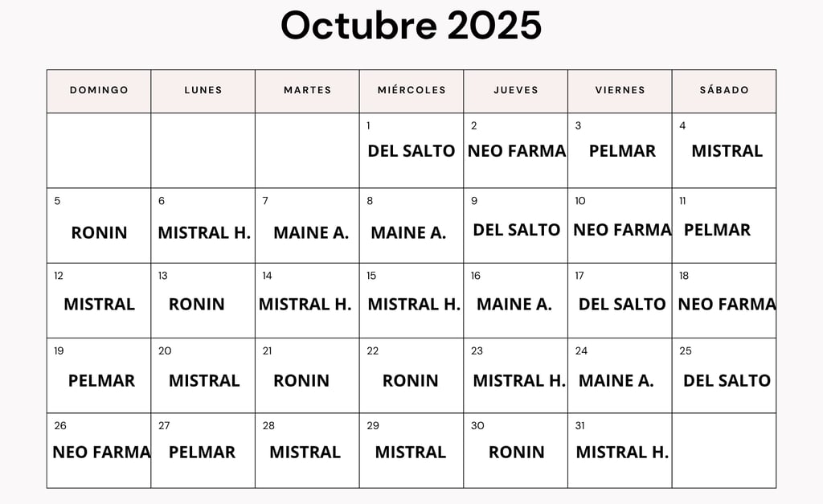Select October 3 PELMAR cell
This screenshot has width=823, height=504.
(x=620, y=150)
